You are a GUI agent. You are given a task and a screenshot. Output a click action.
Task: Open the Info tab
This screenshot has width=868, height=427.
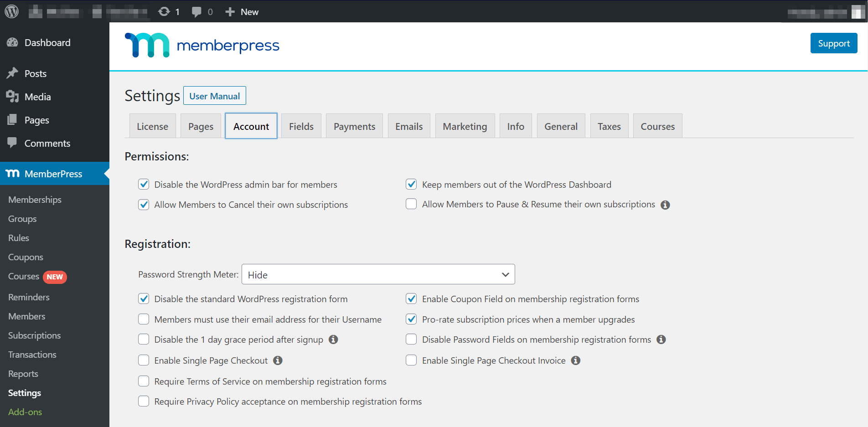coord(516,126)
